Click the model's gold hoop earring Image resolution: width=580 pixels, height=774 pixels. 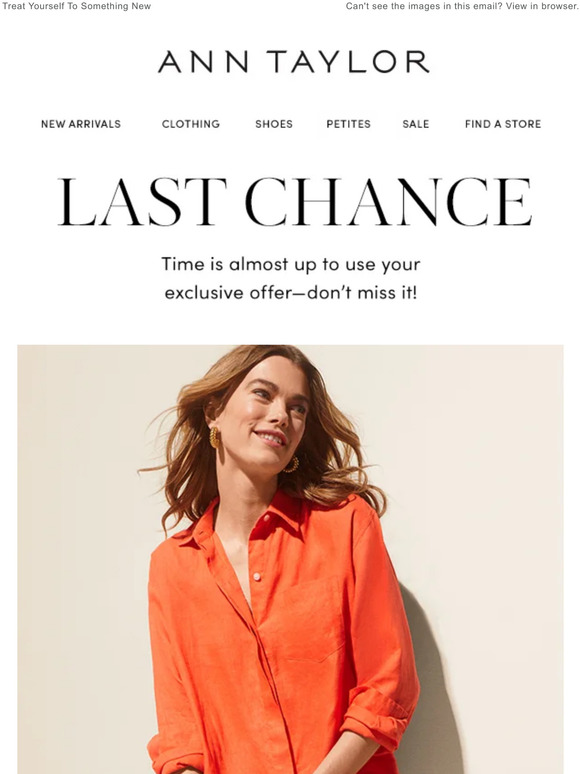point(214,437)
